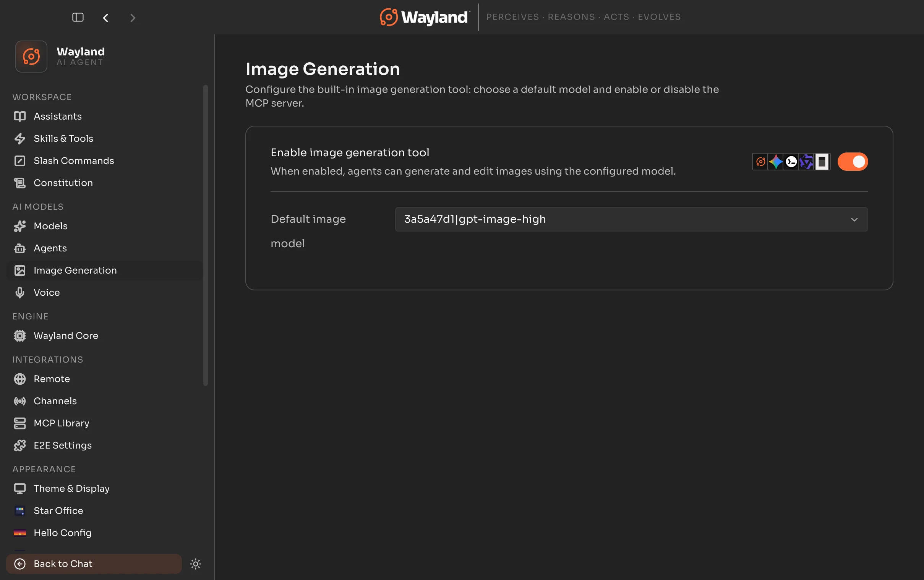Return to chat with Back to Chat
The width and height of the screenshot is (924, 580).
point(94,564)
